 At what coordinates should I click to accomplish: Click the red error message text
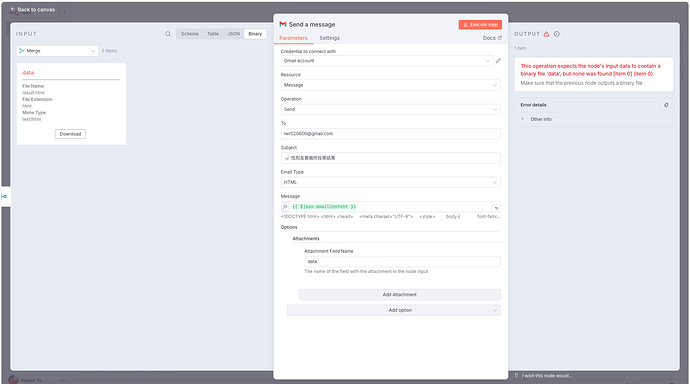(x=591, y=70)
